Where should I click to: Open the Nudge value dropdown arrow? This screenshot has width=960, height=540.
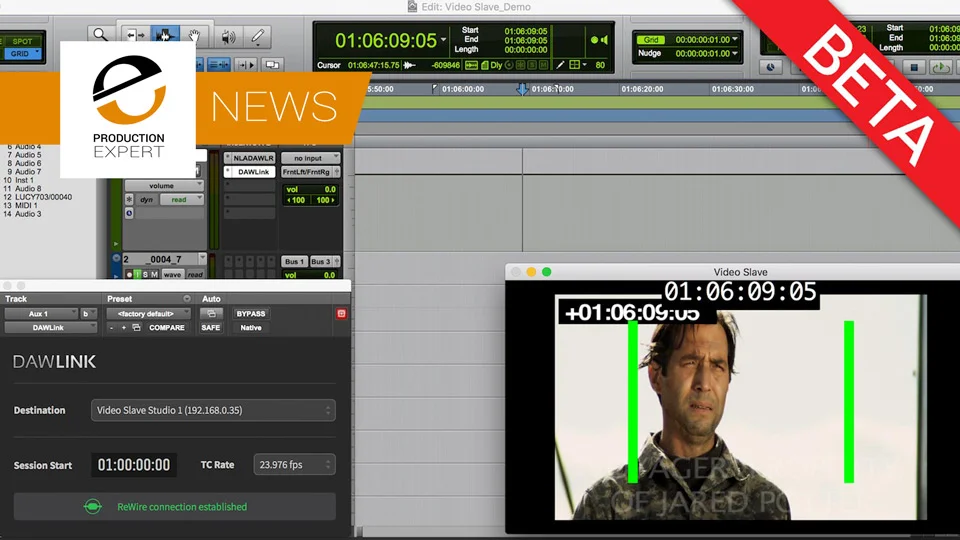click(735, 53)
